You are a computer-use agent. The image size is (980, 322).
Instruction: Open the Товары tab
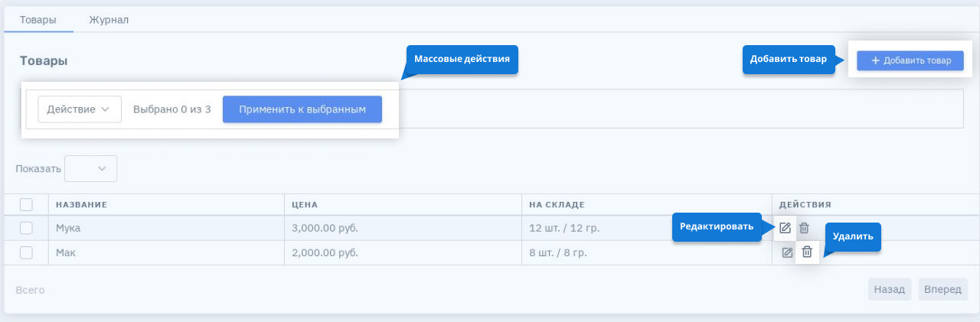pyautogui.click(x=38, y=20)
